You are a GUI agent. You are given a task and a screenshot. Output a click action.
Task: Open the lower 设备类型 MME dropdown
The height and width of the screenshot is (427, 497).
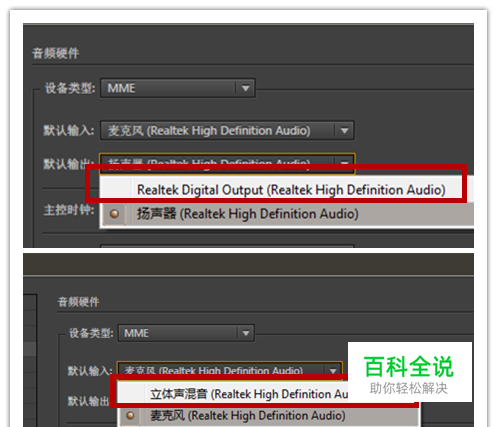click(186, 333)
